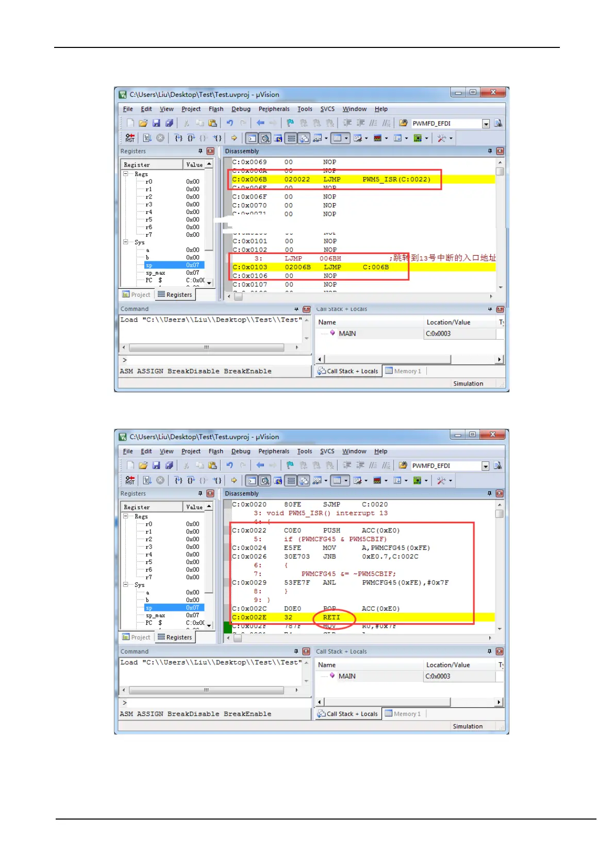Click Indent selection icon in the lower window toolbar
Viewport: 614px width, 868px height.
click(x=347, y=465)
